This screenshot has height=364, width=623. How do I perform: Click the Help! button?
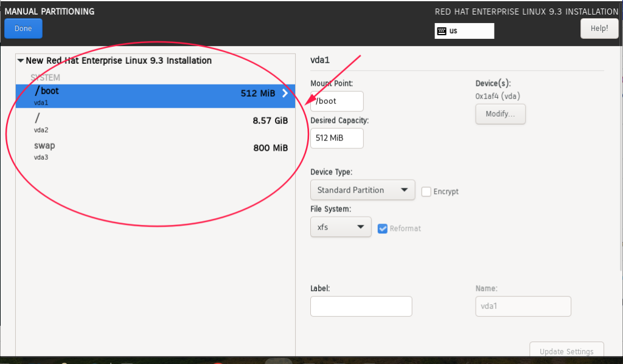click(x=599, y=28)
